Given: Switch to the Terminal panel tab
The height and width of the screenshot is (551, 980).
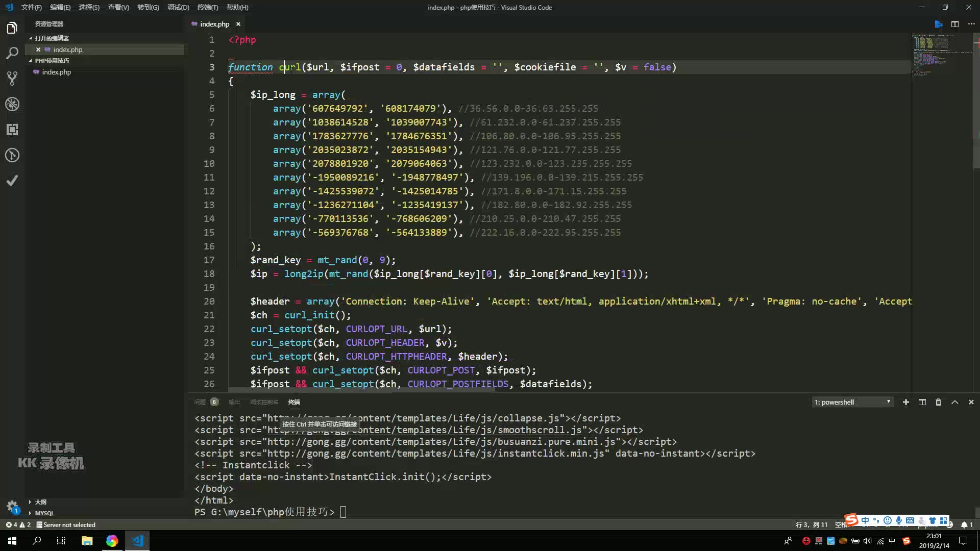Looking at the screenshot, I should click(294, 402).
